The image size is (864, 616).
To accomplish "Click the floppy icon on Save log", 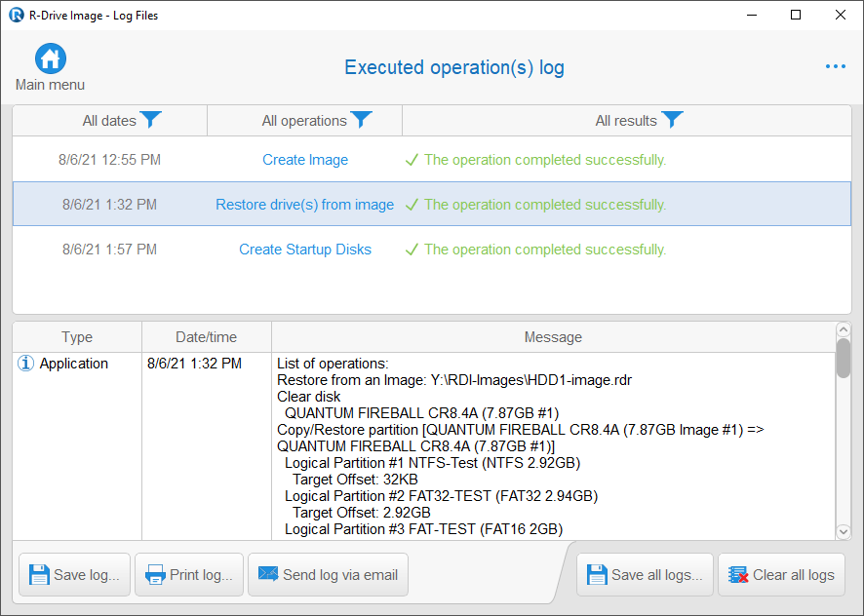I will [39, 575].
